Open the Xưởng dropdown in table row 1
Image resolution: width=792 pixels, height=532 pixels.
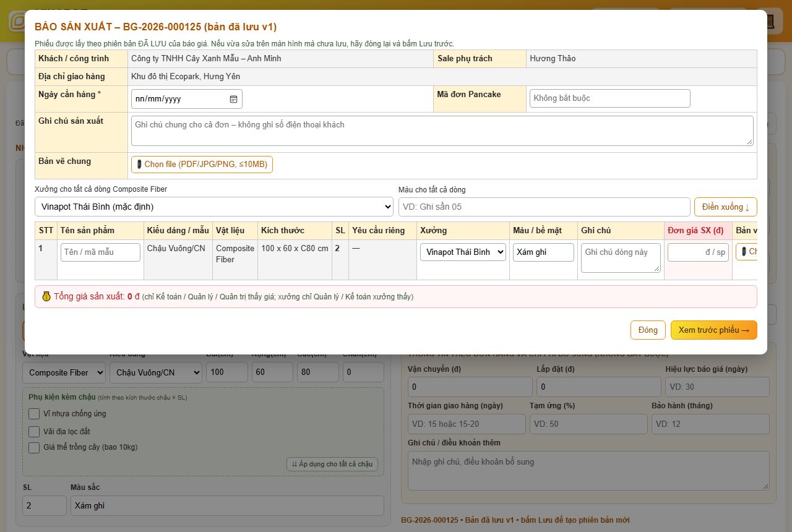(463, 252)
